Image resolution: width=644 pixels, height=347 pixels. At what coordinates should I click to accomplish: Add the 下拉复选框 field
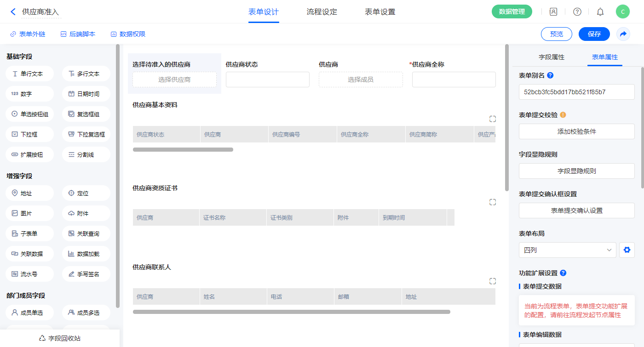coord(86,135)
